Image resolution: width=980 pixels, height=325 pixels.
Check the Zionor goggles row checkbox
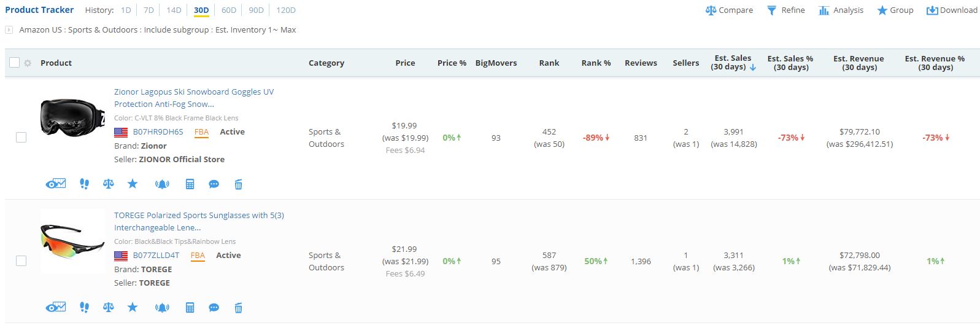21,137
